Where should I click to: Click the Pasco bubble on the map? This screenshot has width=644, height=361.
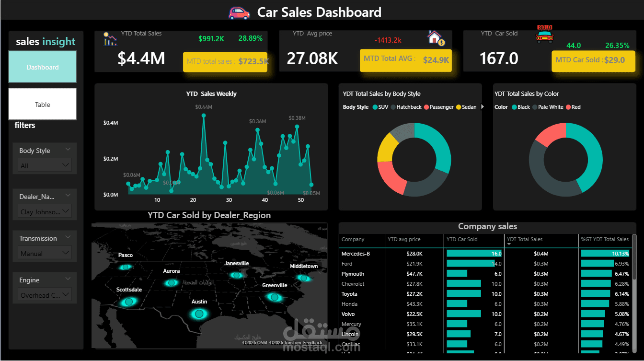pyautogui.click(x=125, y=267)
